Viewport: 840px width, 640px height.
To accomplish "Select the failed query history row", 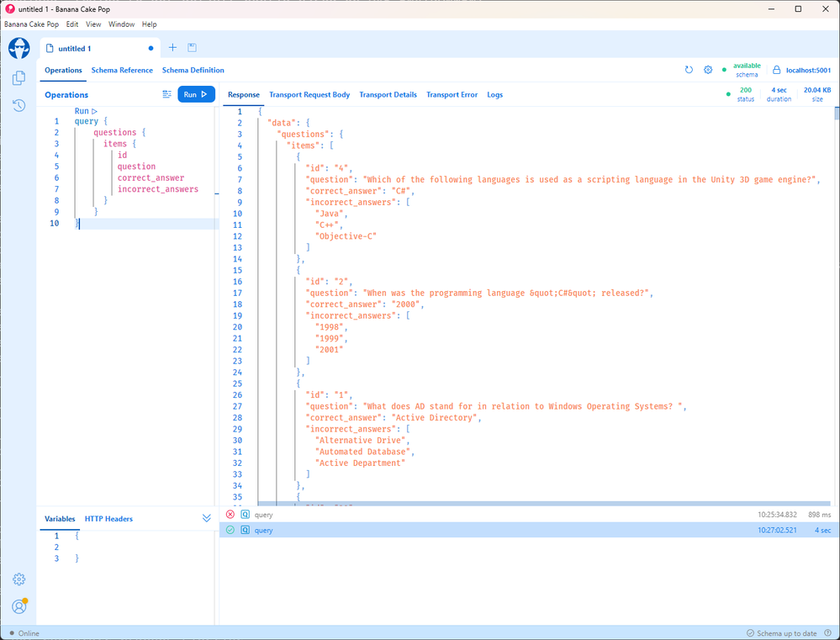I will click(528, 515).
